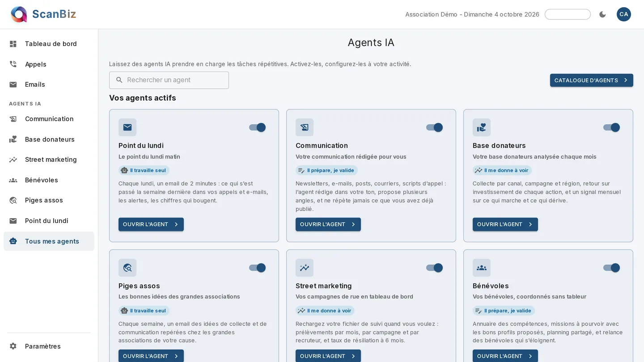Turn off the Base donateurs agent switch
This screenshot has width=644, height=362.
612,127
